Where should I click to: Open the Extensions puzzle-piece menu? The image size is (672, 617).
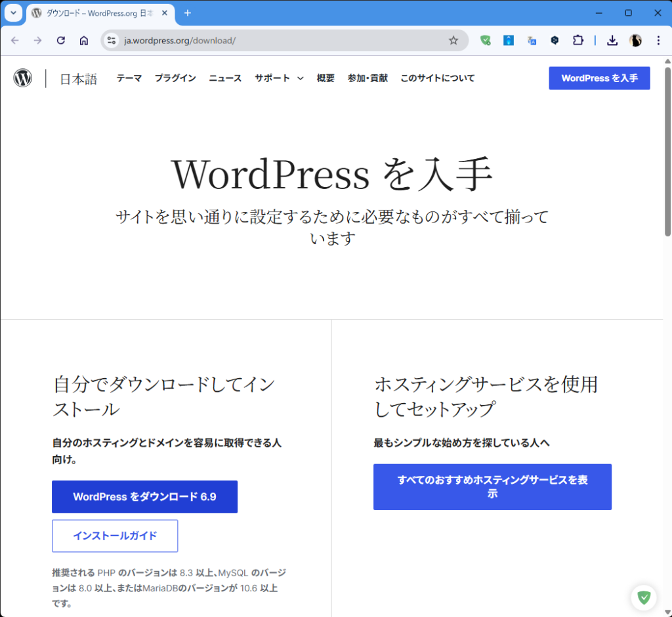(x=577, y=41)
